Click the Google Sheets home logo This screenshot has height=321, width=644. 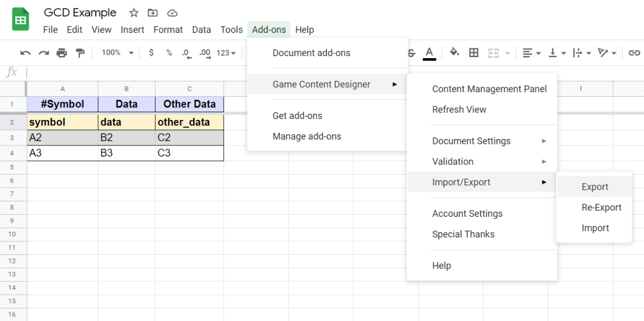(x=21, y=20)
